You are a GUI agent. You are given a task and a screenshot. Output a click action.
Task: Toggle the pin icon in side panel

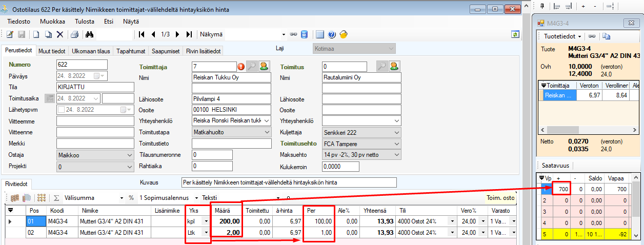[x=543, y=6]
